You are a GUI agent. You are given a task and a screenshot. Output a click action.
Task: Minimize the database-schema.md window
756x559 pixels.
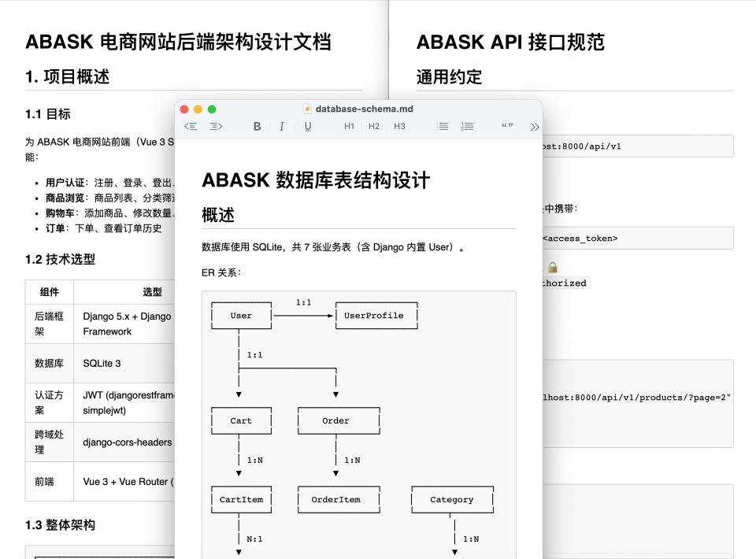click(x=198, y=109)
